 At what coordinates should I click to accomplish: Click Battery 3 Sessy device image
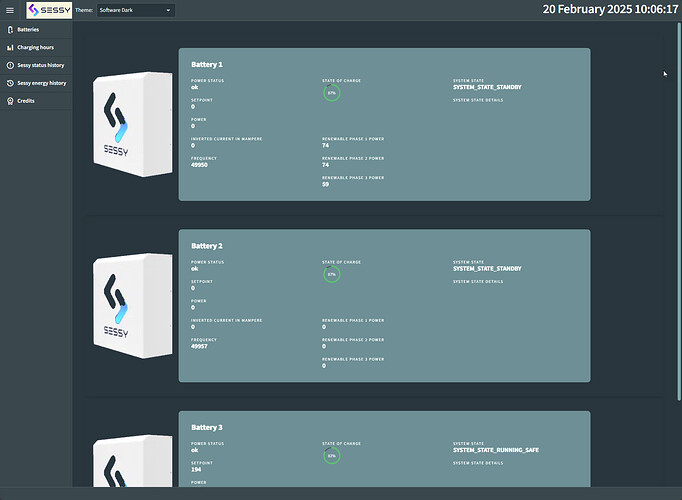point(133,460)
